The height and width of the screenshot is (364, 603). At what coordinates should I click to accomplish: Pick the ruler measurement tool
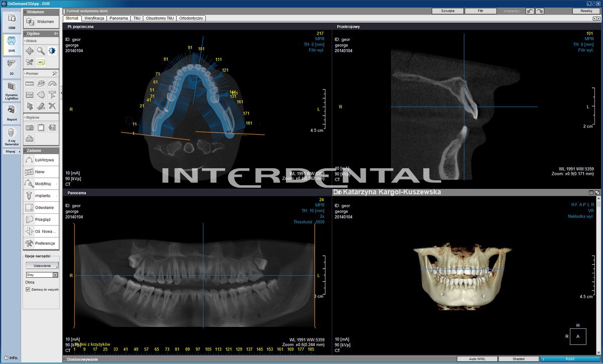30,83
